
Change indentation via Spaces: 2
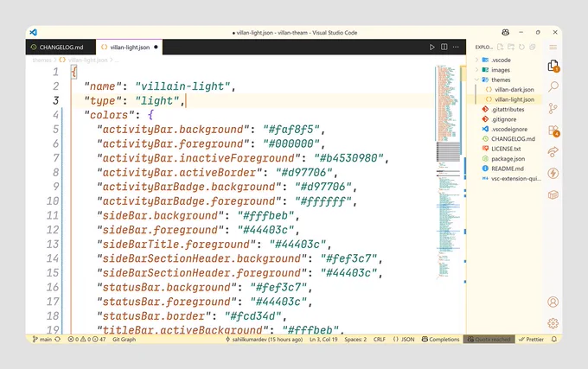(355, 339)
